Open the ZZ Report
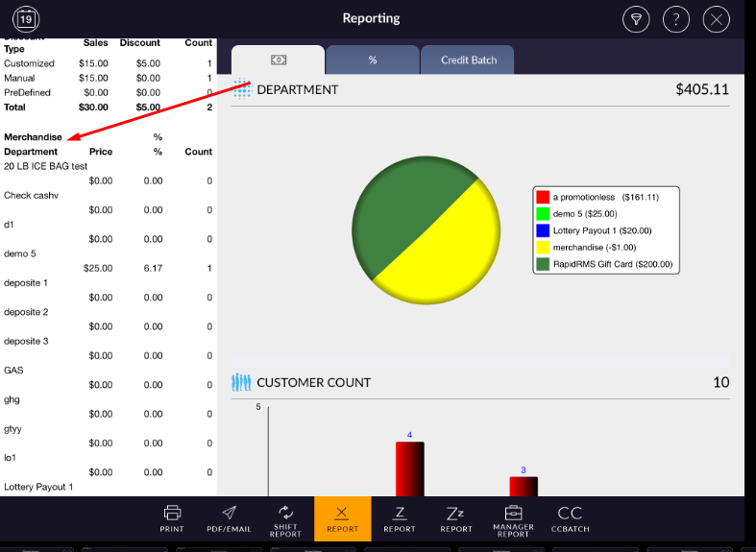This screenshot has height=552, width=756. (456, 518)
